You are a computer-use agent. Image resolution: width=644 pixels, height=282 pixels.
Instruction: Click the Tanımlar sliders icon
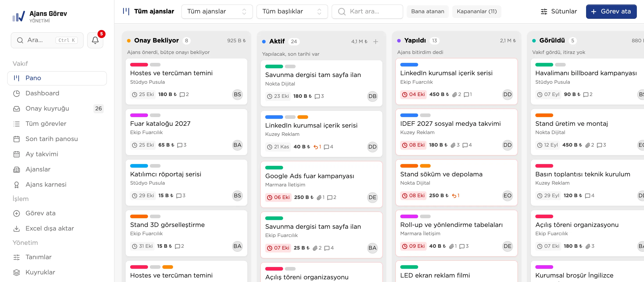[x=17, y=257]
